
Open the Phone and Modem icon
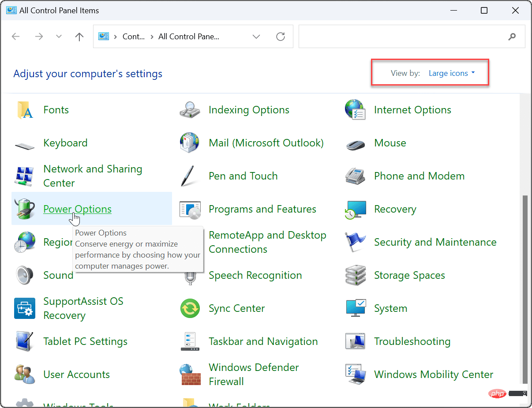[356, 176]
